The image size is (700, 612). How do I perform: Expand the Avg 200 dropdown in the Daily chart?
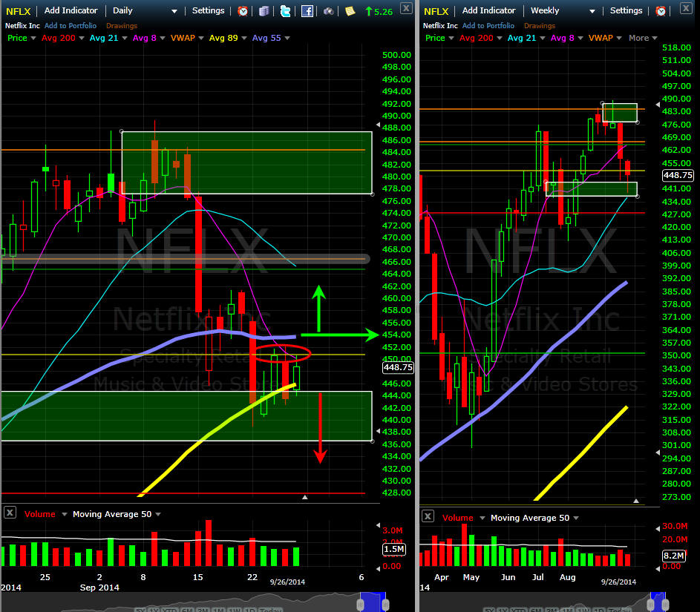click(81, 39)
